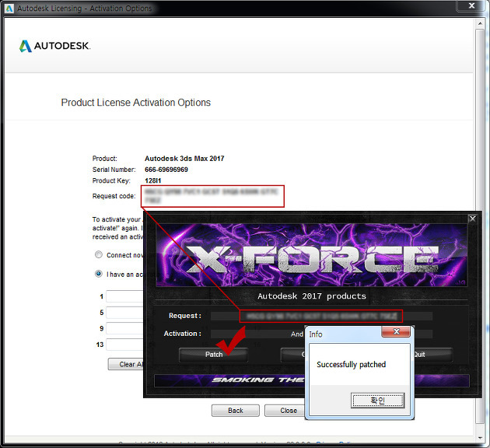Click activation code field number 5
The height and width of the screenshot is (448, 490).
coord(124,313)
